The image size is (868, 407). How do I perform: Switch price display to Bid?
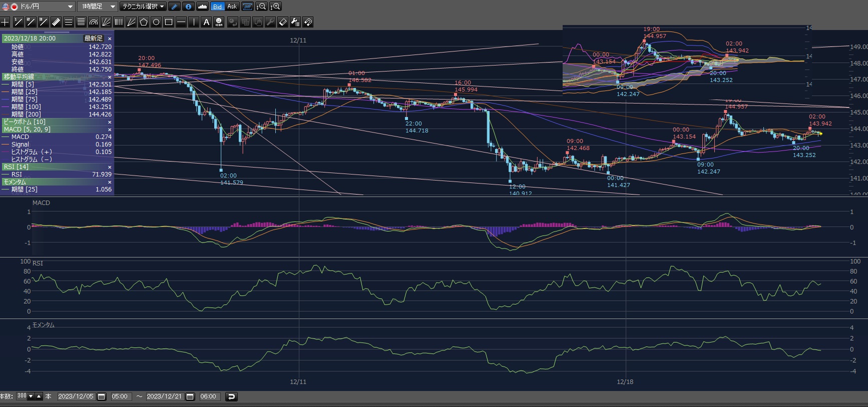click(x=217, y=6)
